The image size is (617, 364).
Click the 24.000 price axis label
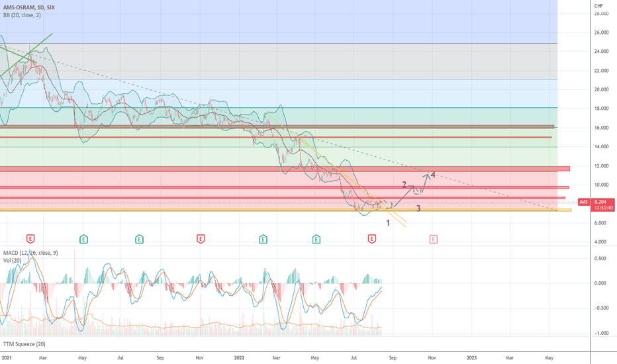coord(601,51)
